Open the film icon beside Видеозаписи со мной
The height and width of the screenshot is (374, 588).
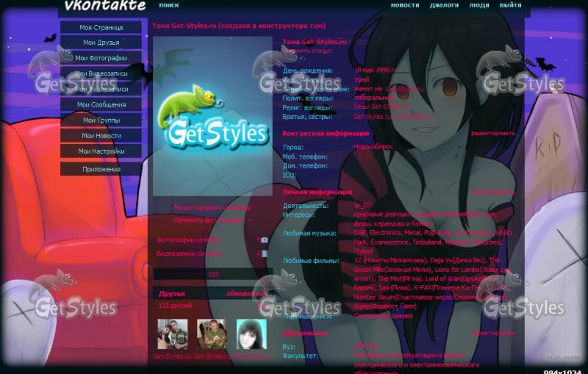(265, 253)
